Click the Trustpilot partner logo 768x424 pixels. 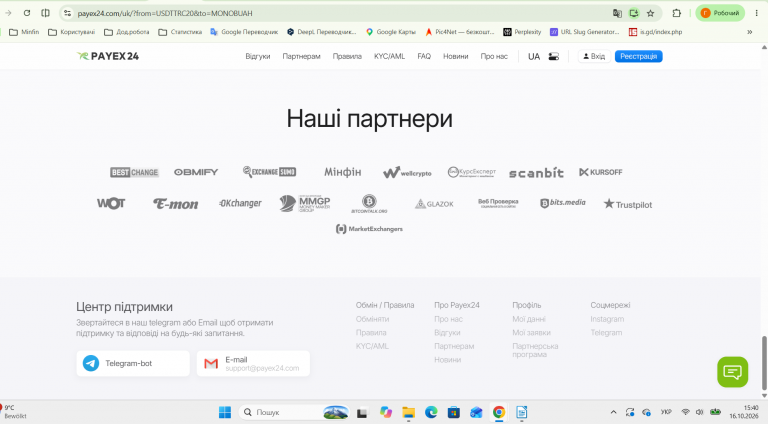tap(628, 204)
